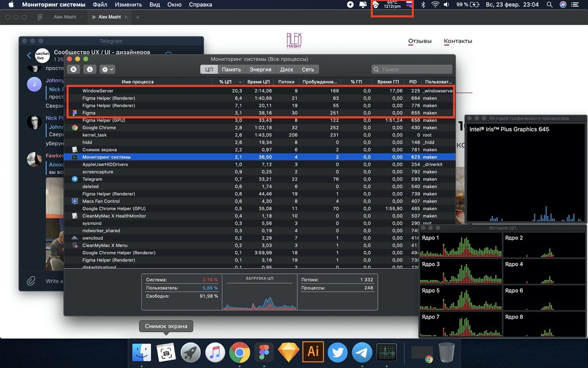Switch to the ЦП tab

coord(209,69)
